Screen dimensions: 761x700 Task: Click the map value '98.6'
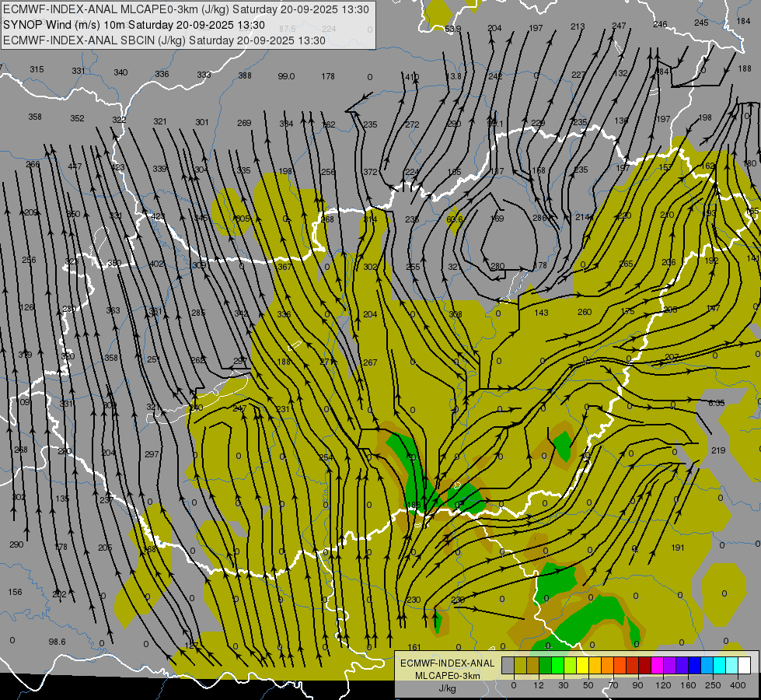[57, 642]
